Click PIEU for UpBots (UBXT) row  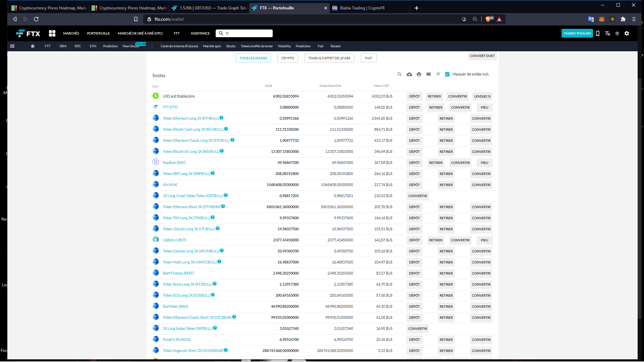coord(484,240)
